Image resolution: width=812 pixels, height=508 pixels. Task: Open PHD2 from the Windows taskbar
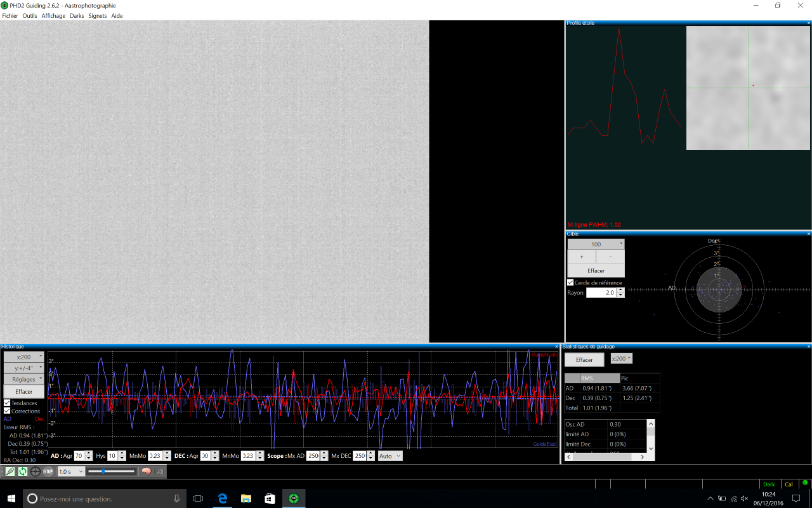[293, 498]
